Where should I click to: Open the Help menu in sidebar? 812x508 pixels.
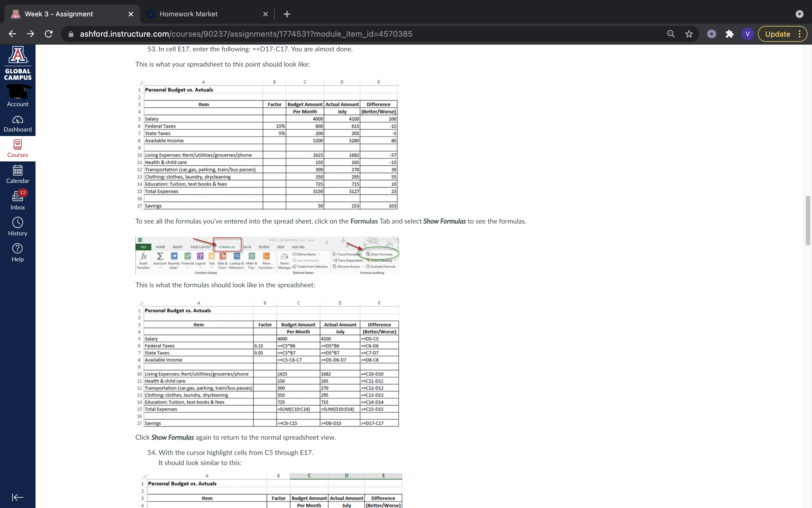[18, 252]
